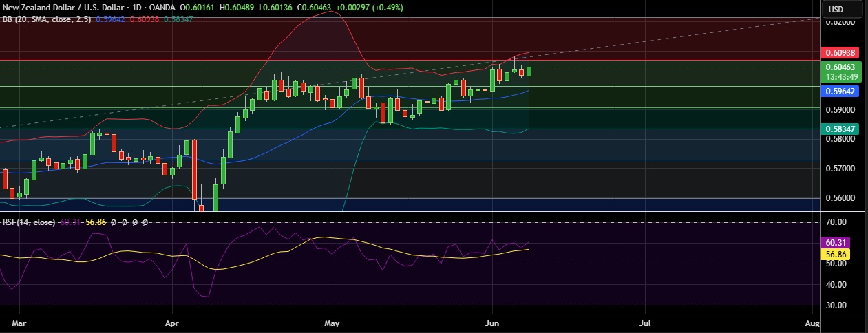
Task: Click the blue 0.59642 basis price label
Action: [838, 90]
